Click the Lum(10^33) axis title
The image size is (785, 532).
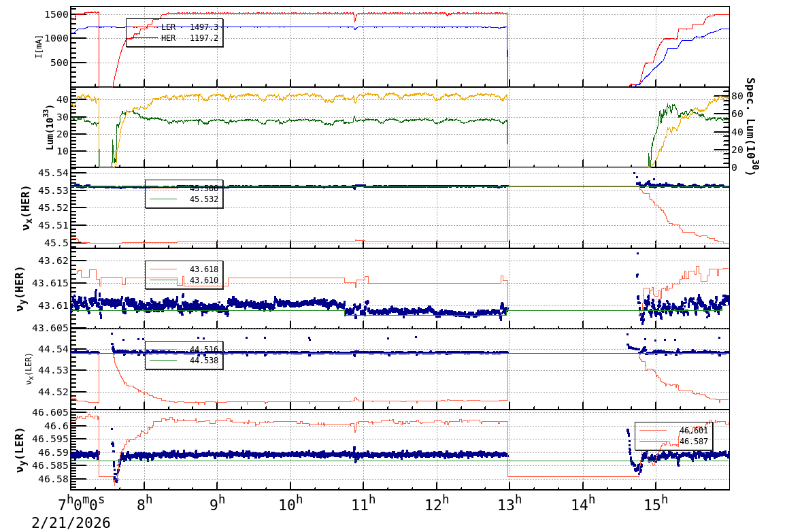[49, 128]
